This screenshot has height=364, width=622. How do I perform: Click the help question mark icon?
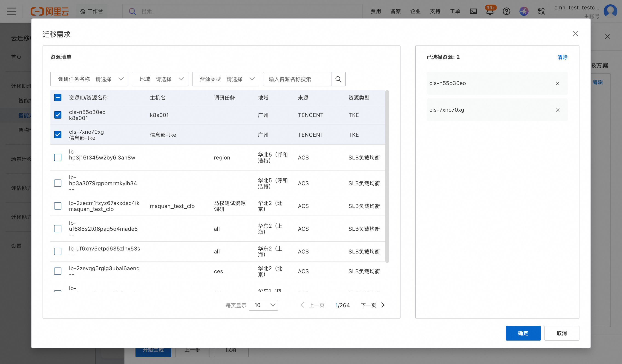pyautogui.click(x=506, y=11)
